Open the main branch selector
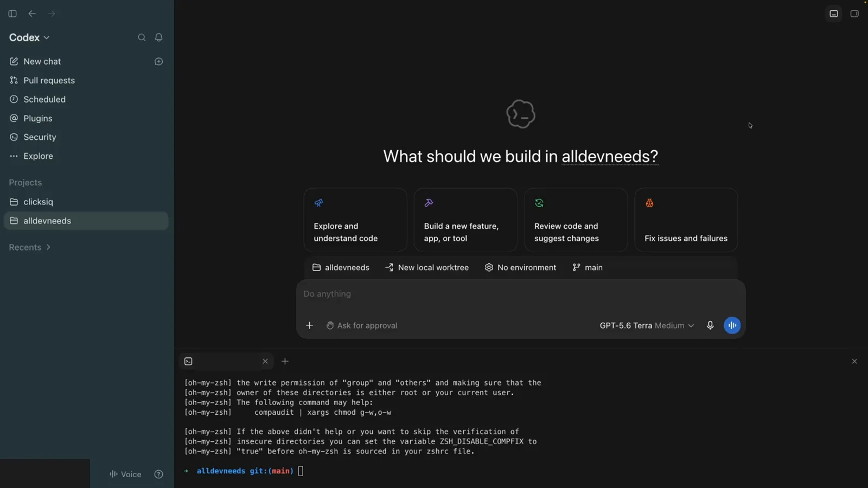The width and height of the screenshot is (868, 488). tap(588, 267)
